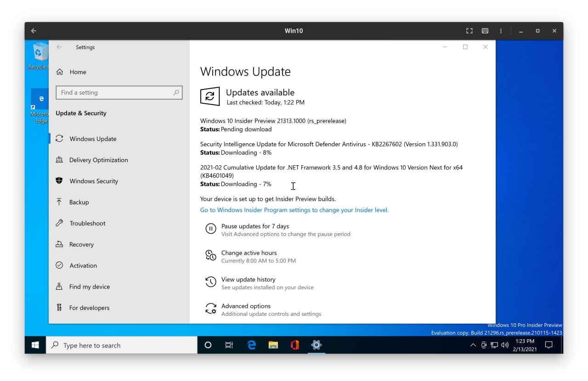The height and width of the screenshot is (381, 588).
Task: Click View update history option
Action: tap(249, 280)
